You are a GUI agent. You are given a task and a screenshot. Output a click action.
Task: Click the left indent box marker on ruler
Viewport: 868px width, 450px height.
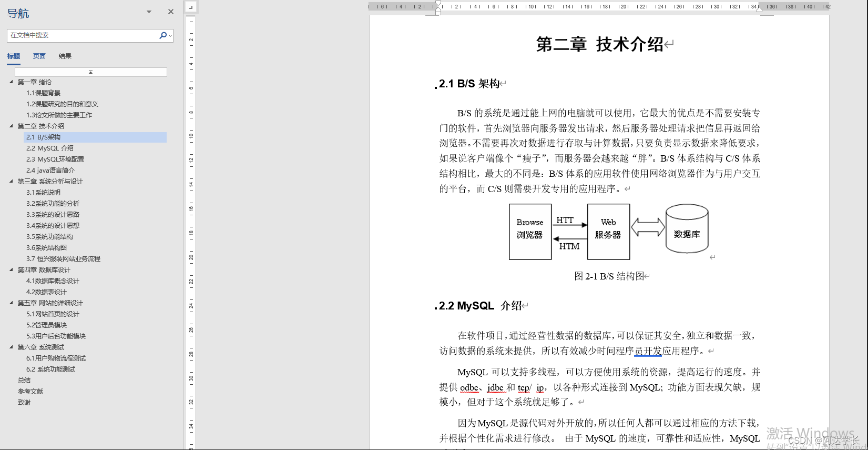pyautogui.click(x=438, y=13)
